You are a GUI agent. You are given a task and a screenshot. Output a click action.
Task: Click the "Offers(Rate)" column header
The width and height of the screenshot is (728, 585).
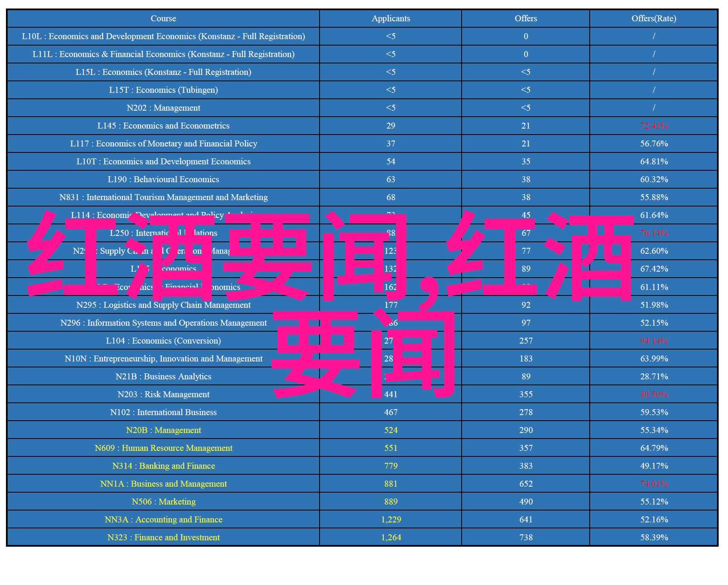point(654,18)
